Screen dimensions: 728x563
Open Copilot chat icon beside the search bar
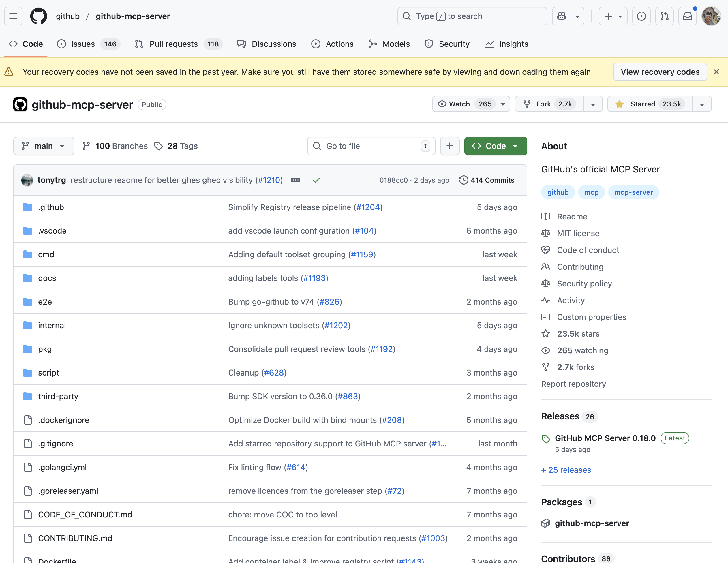561,16
